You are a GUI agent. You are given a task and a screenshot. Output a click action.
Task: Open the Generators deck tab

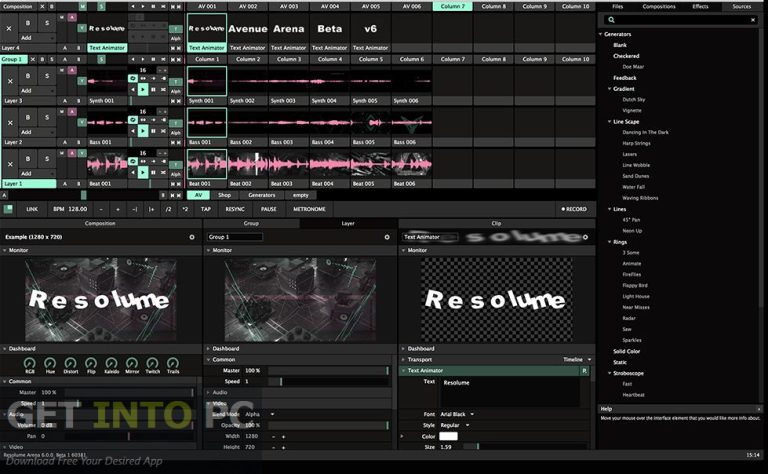pos(262,195)
